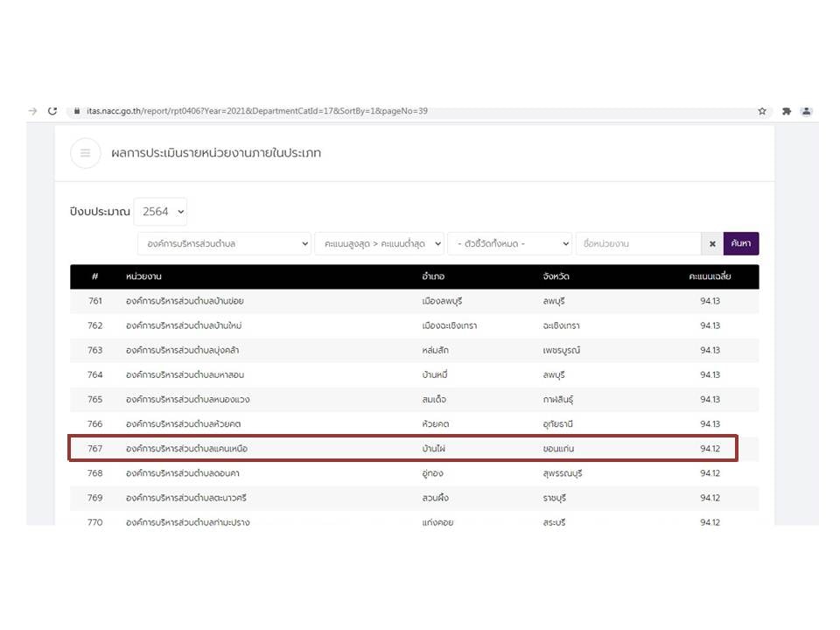Click the purple ค้นหา search button
The image size is (840, 630).
pos(741,244)
